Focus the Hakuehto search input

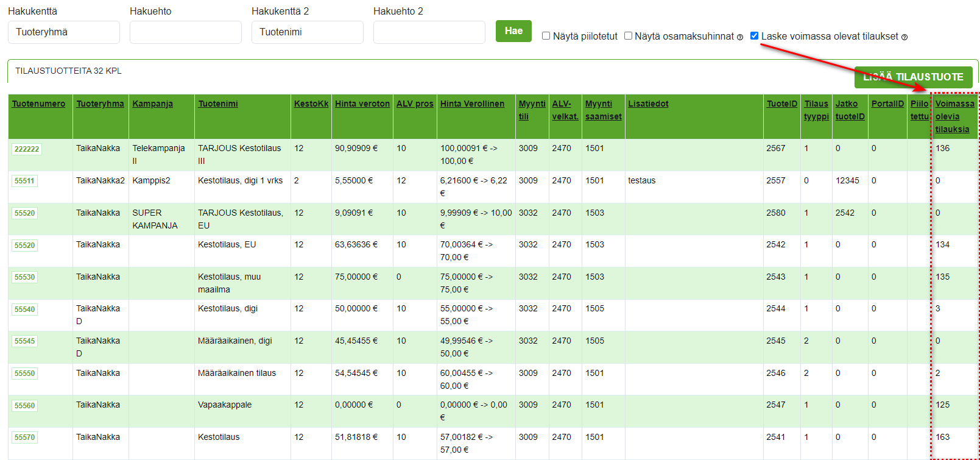(186, 32)
